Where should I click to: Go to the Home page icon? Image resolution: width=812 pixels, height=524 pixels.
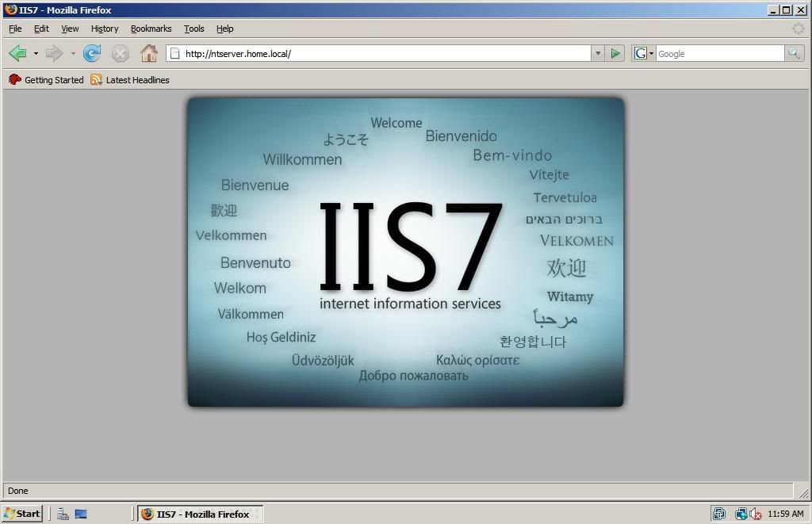148,53
